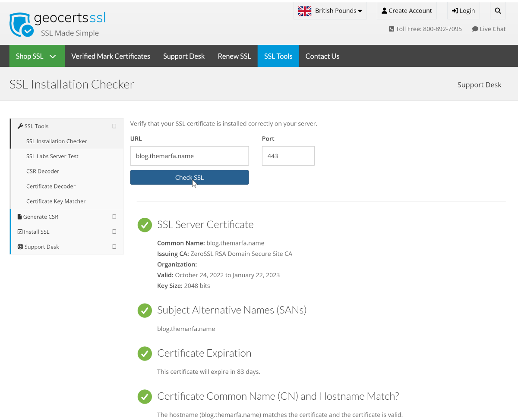The width and height of the screenshot is (518, 420).
Task: Select Verified Mark Certificates in the navigation bar
Action: 111,56
